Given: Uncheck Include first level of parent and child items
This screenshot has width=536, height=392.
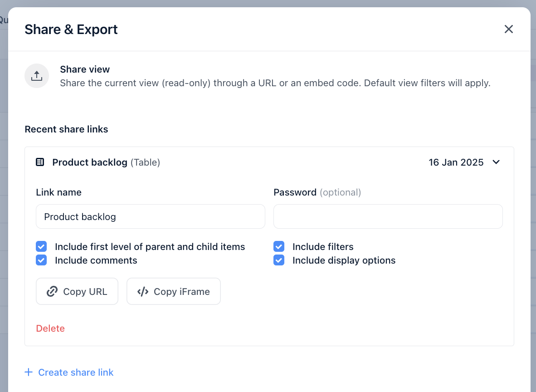Looking at the screenshot, I should pos(41,246).
